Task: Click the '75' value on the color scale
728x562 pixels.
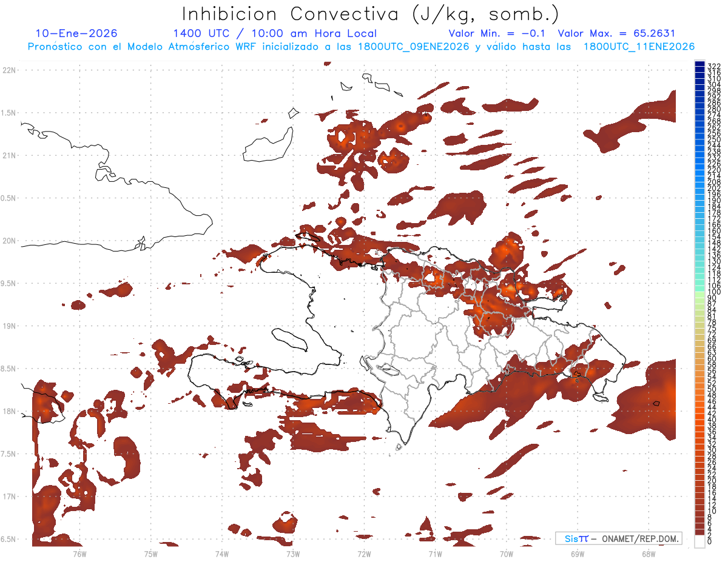Action: (x=712, y=329)
